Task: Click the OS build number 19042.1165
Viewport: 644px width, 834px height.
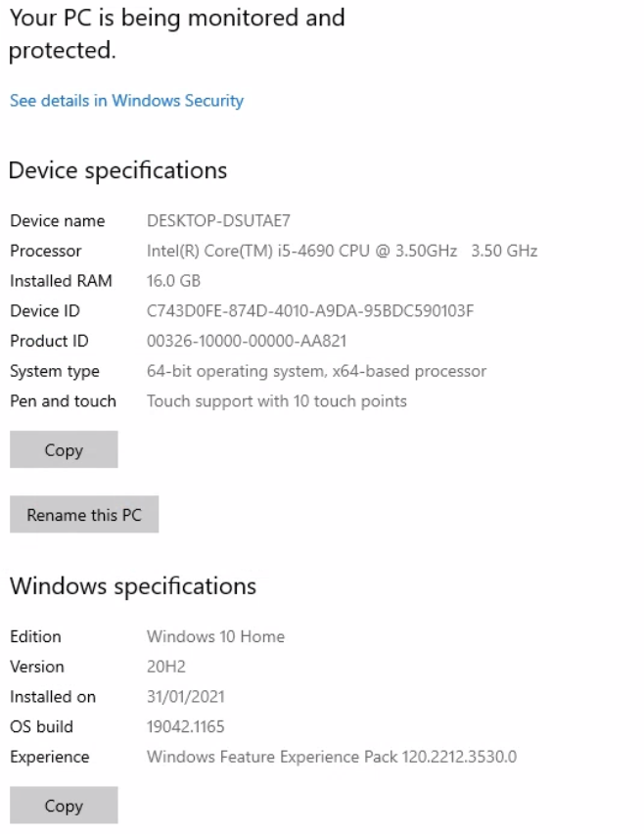Action: 186,726
